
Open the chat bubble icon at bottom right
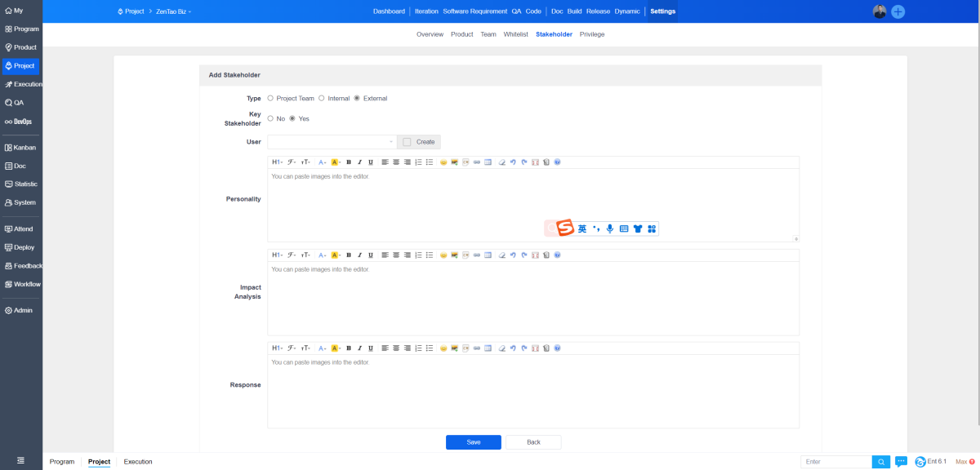(901, 462)
